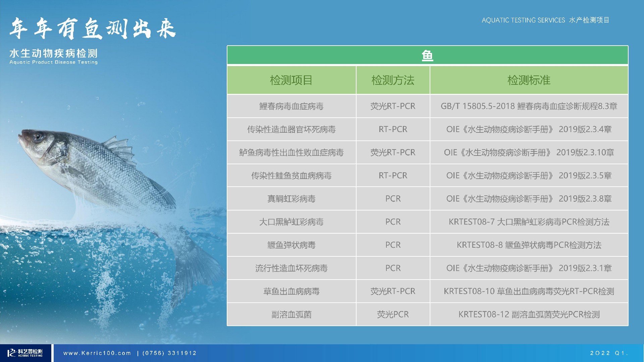Click the 真鲷虹彩病毒 cell
This screenshot has height=362, width=644.
291,199
